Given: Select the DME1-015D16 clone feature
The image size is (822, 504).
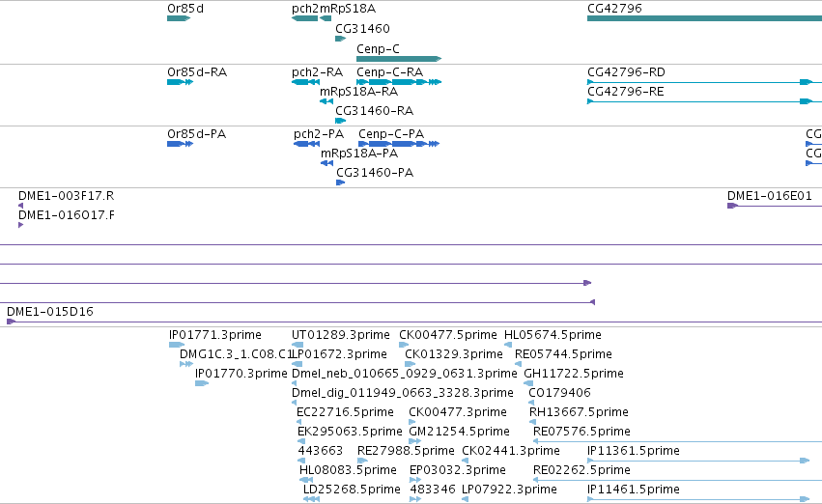Looking at the screenshot, I should click(x=414, y=322).
